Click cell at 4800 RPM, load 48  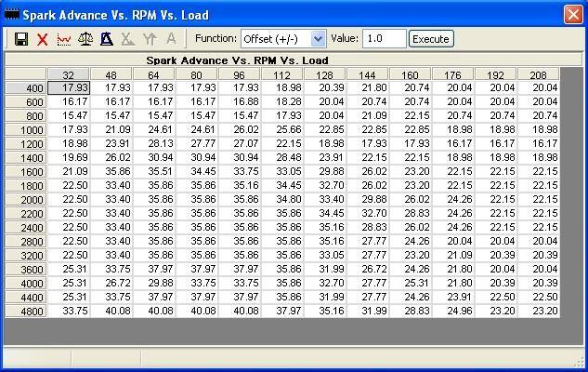click(111, 312)
